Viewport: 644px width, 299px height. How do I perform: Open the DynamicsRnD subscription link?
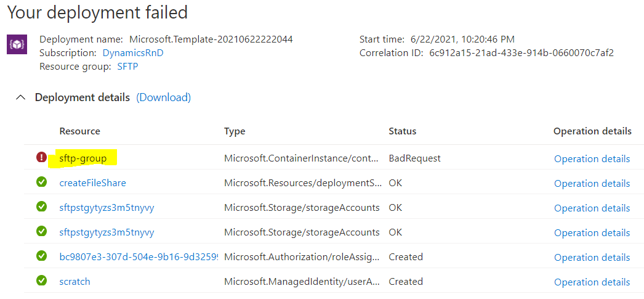click(x=133, y=53)
